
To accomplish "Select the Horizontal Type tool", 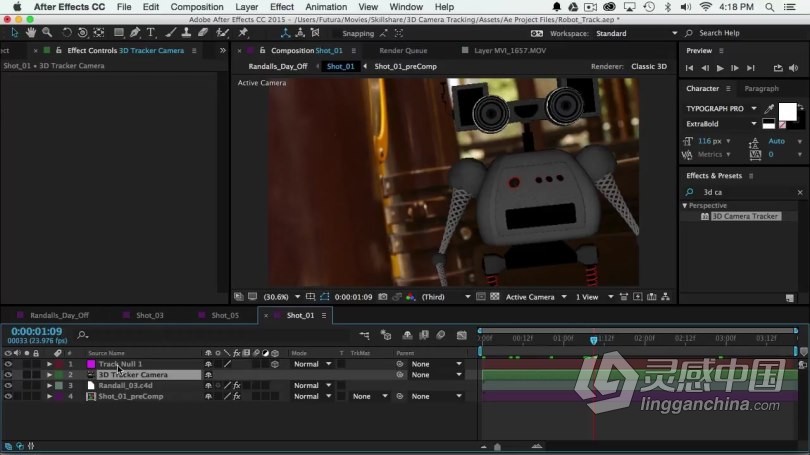I will pos(151,33).
